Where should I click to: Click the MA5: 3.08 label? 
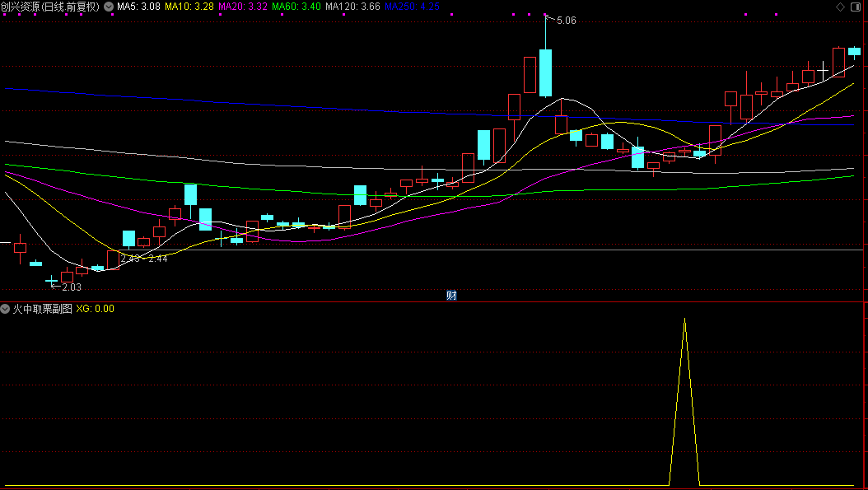point(138,7)
